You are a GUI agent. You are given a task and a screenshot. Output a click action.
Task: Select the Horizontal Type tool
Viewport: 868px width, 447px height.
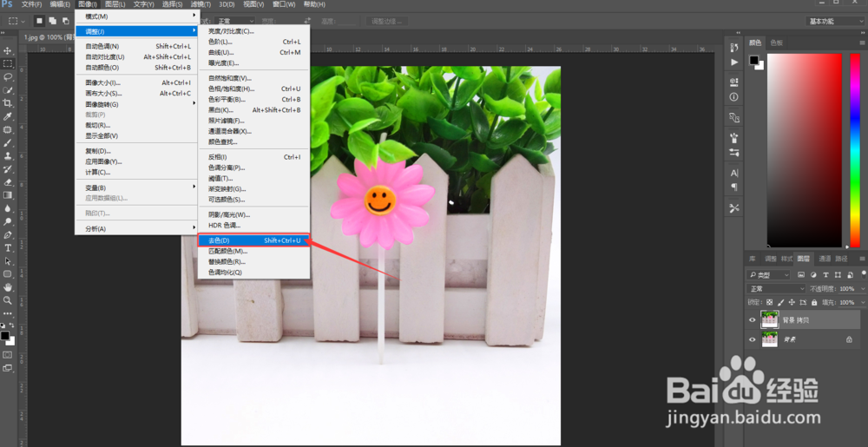coord(8,248)
